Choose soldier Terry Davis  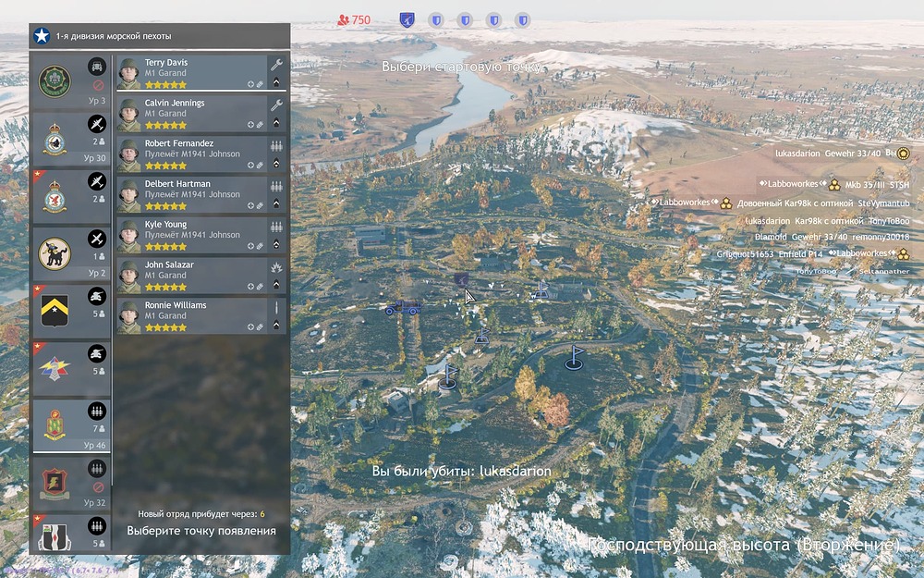pos(201,72)
